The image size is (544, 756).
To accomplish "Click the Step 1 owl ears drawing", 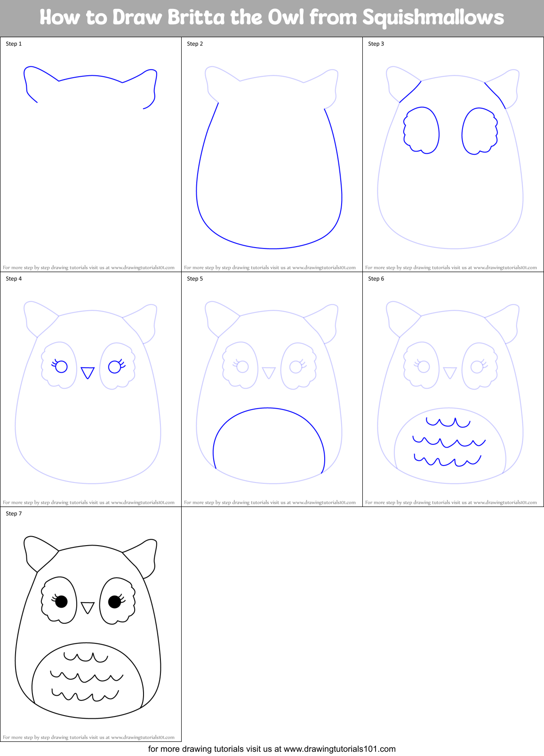I will (x=90, y=88).
